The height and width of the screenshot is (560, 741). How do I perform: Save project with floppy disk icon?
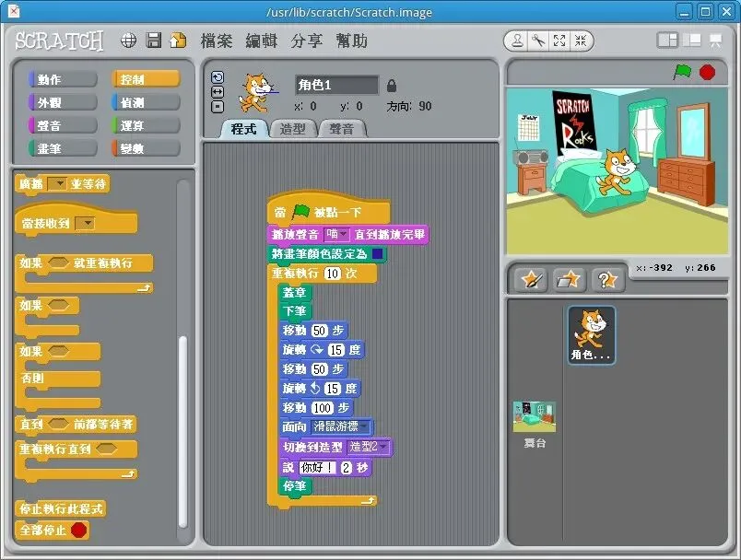click(x=154, y=41)
